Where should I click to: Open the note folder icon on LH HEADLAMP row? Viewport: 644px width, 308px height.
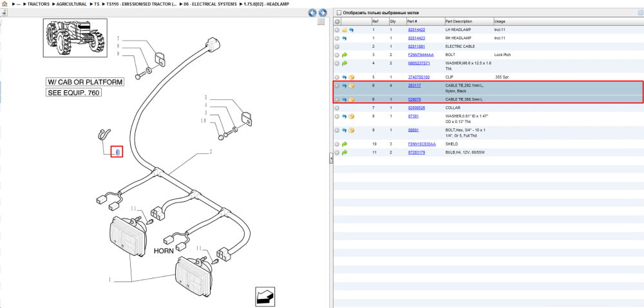[x=345, y=30]
